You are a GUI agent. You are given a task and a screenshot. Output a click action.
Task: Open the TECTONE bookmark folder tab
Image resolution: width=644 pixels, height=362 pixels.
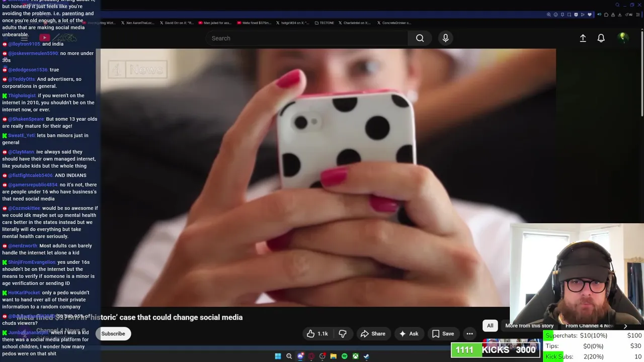[325, 23]
